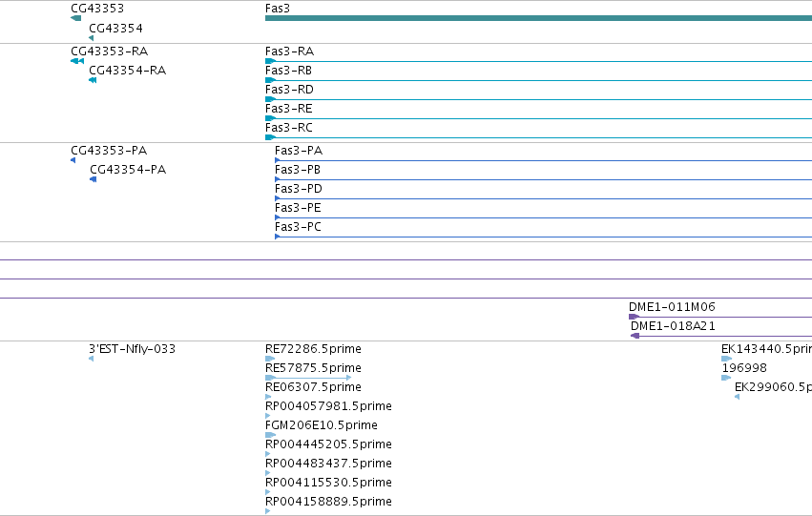Select CG43354-RA transcript label
Viewport: 812px width, 516px height.
(128, 71)
